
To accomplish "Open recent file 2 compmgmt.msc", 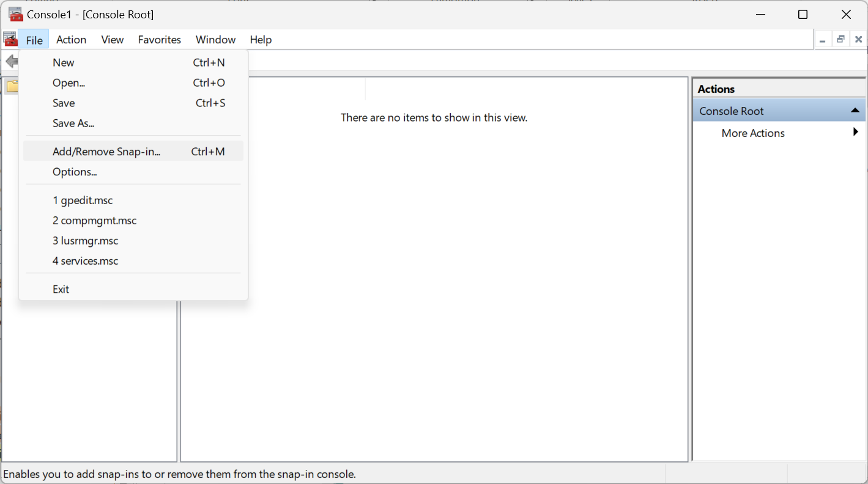I will click(x=133, y=220).
